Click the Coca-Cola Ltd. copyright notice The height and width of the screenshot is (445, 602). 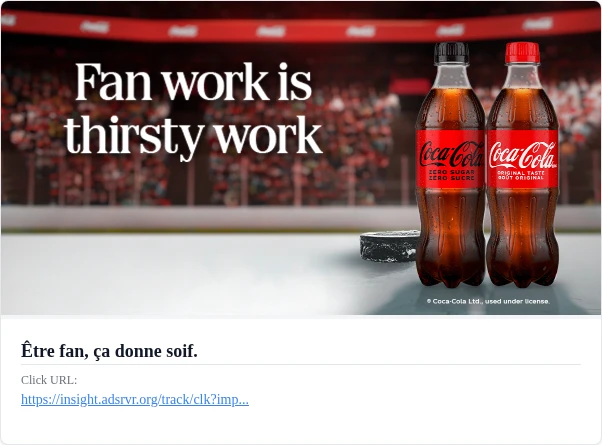pyautogui.click(x=488, y=301)
